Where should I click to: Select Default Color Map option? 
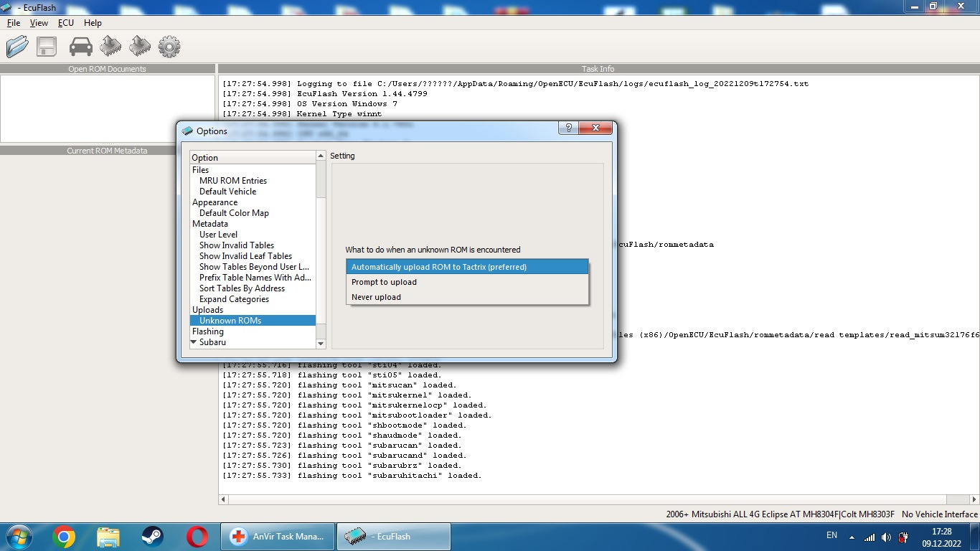point(234,213)
